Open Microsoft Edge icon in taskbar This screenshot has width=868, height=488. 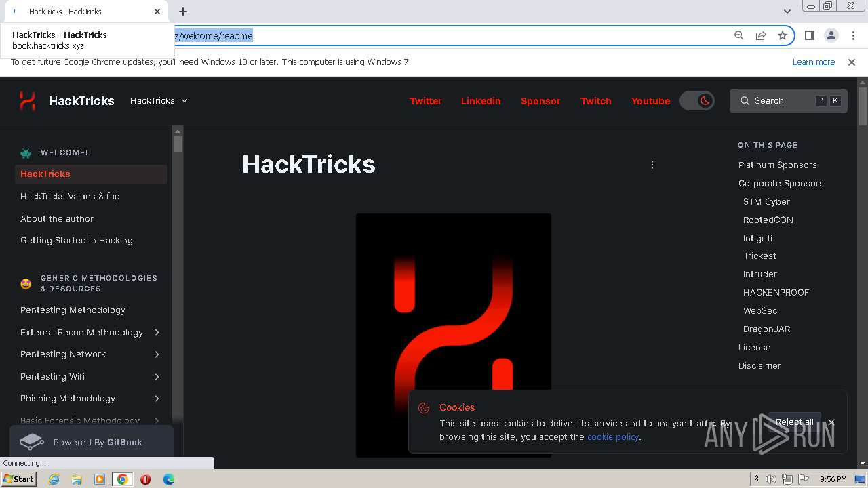(x=168, y=479)
